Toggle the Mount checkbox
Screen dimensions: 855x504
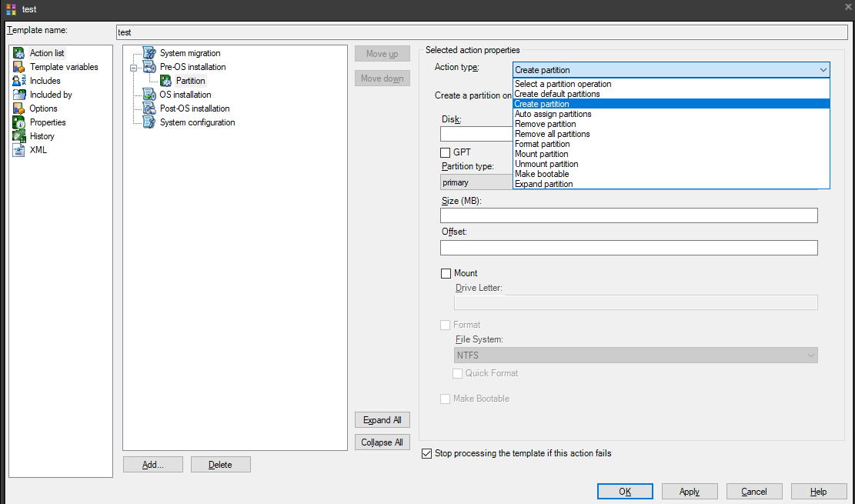coord(446,273)
